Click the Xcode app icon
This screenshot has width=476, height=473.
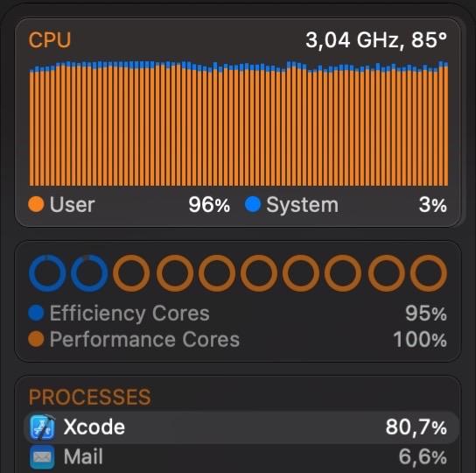[x=43, y=427]
